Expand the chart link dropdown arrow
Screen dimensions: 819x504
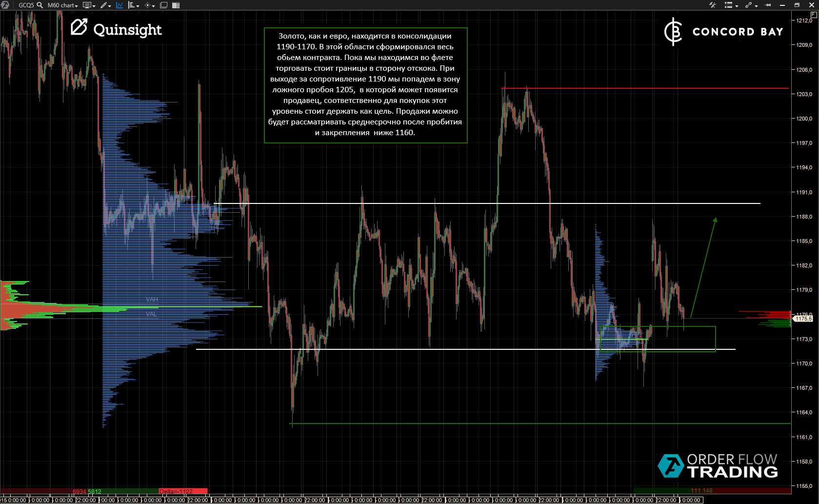[756, 6]
